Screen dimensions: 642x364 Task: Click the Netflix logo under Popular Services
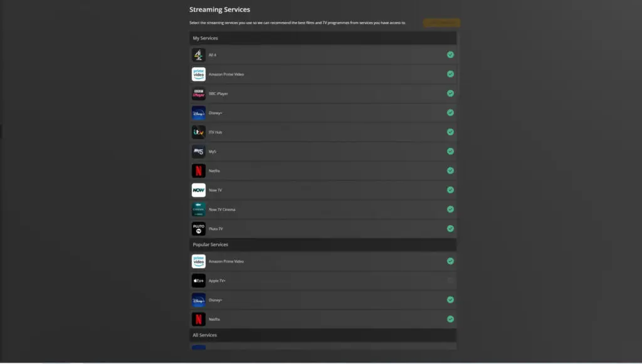(199, 319)
